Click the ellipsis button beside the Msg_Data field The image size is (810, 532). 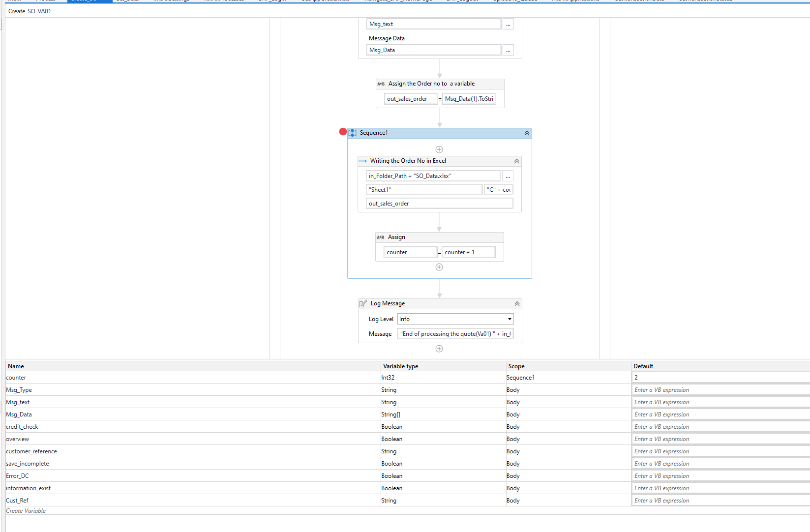click(x=508, y=50)
